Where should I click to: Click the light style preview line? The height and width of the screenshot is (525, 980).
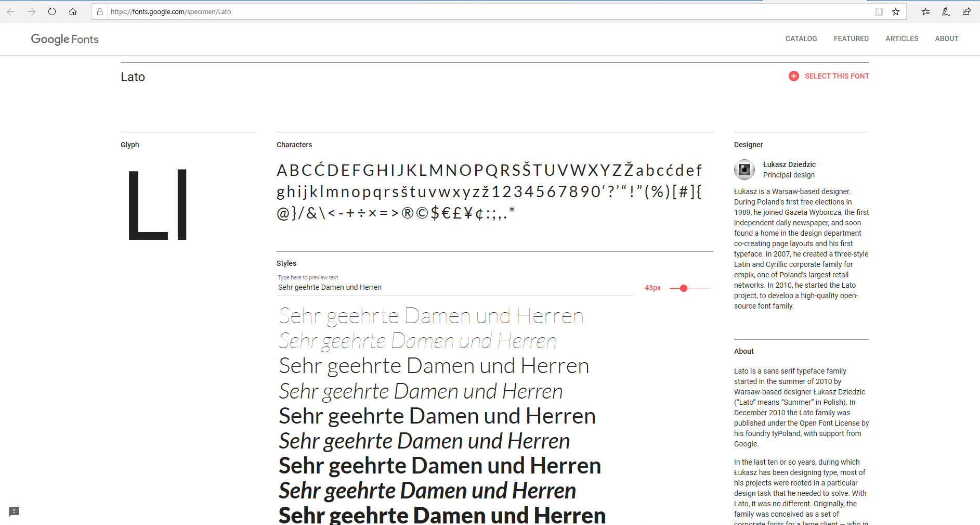click(434, 366)
